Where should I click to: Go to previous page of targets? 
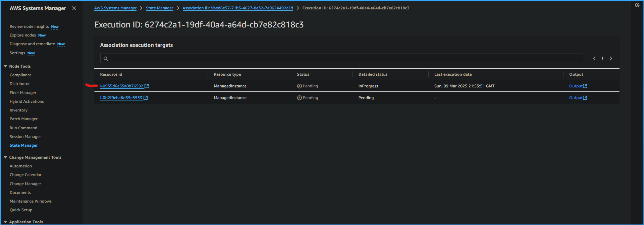coord(594,58)
